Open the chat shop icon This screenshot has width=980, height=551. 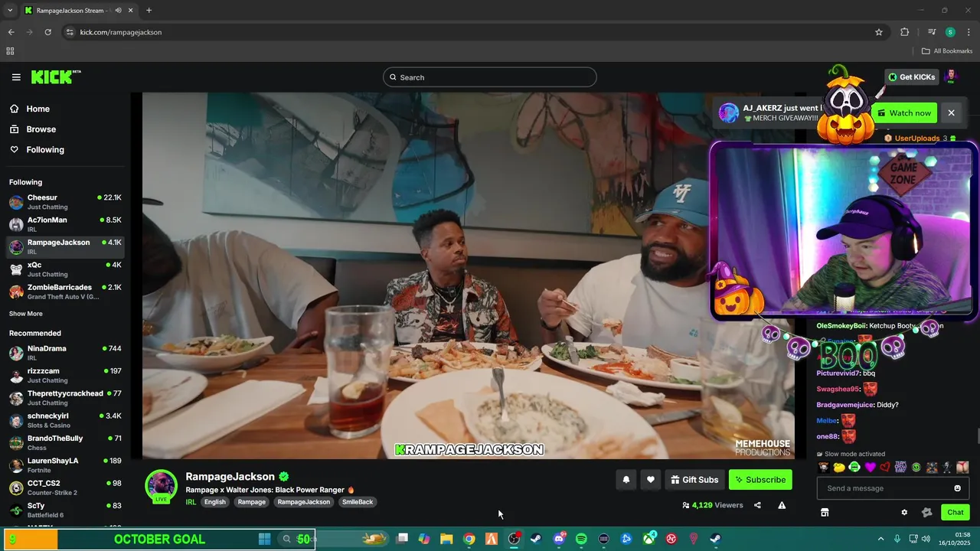[x=825, y=513]
